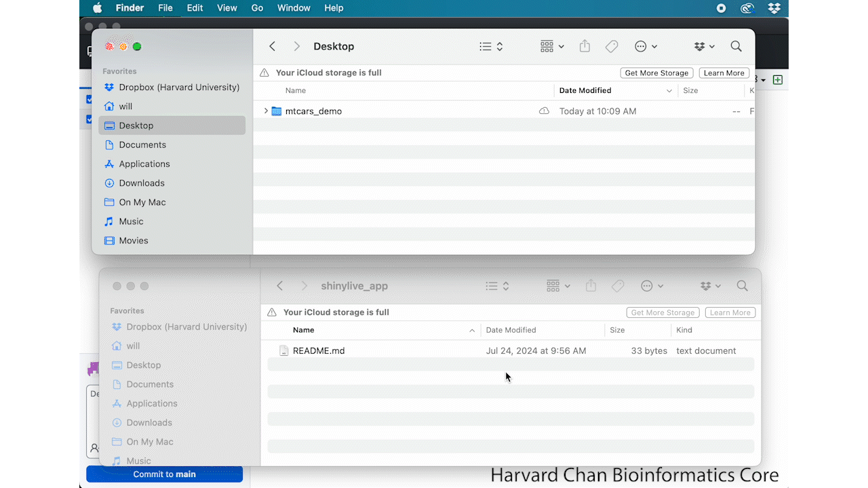The width and height of the screenshot is (868, 488).
Task: Click Get More Storage in Desktop window
Action: (x=656, y=73)
